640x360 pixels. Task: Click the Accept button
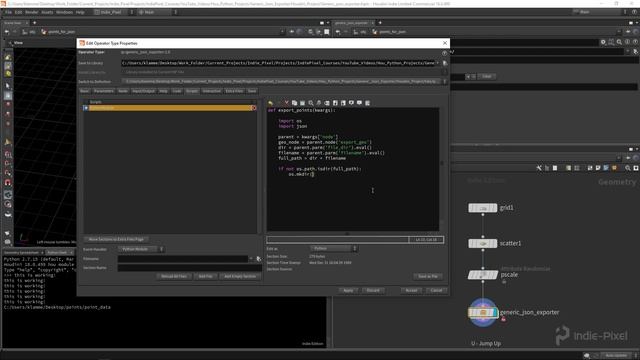[x=411, y=290]
